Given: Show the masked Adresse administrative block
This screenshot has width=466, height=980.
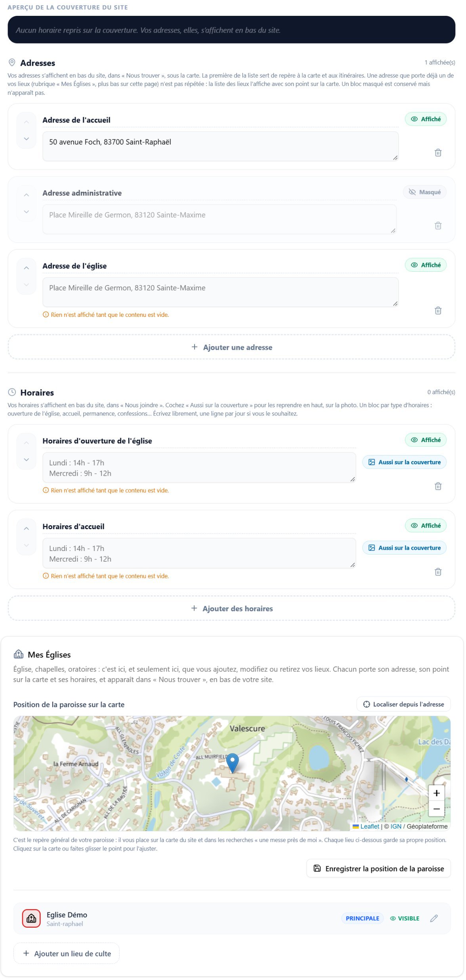Looking at the screenshot, I should point(426,192).
